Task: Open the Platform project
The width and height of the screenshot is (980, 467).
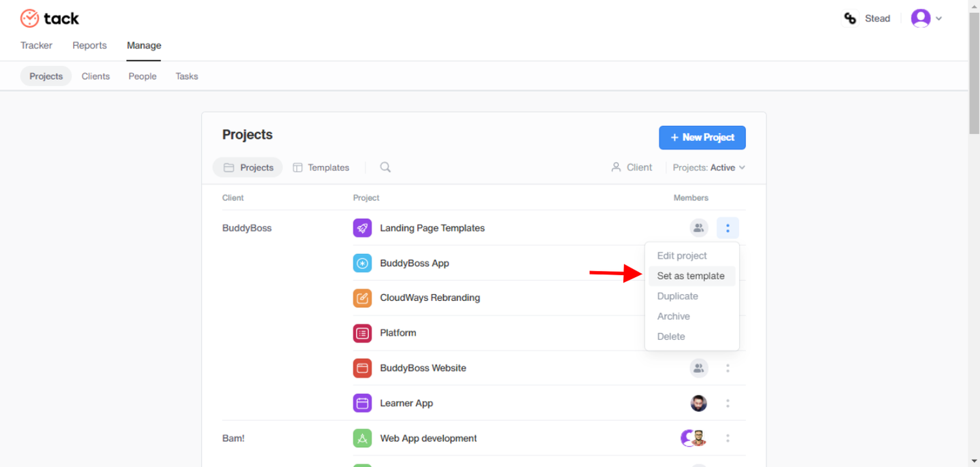Action: pyautogui.click(x=398, y=333)
